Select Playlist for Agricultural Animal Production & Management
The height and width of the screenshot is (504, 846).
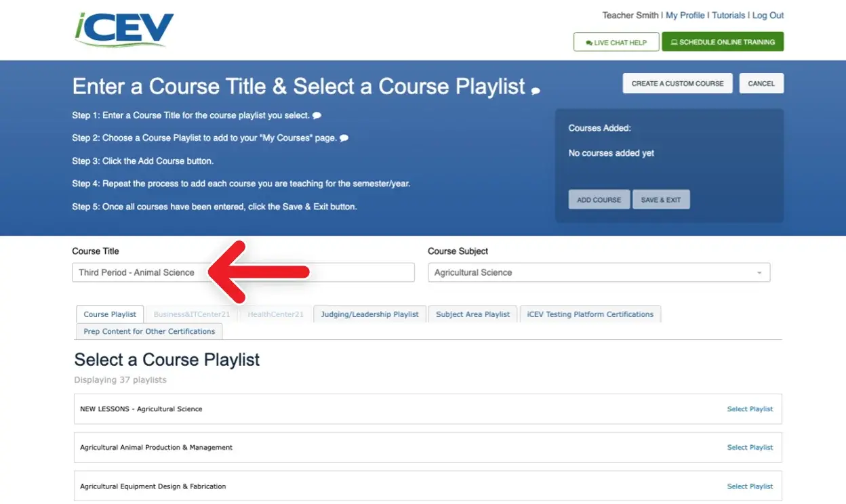[750, 448]
